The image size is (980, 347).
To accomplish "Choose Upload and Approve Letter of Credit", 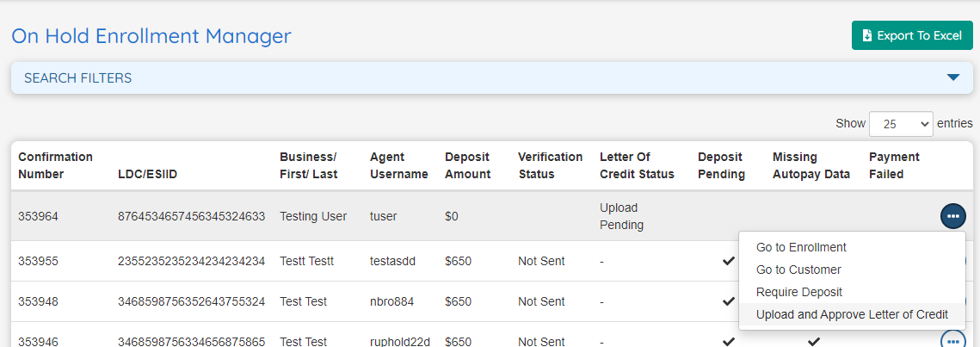I will point(852,314).
